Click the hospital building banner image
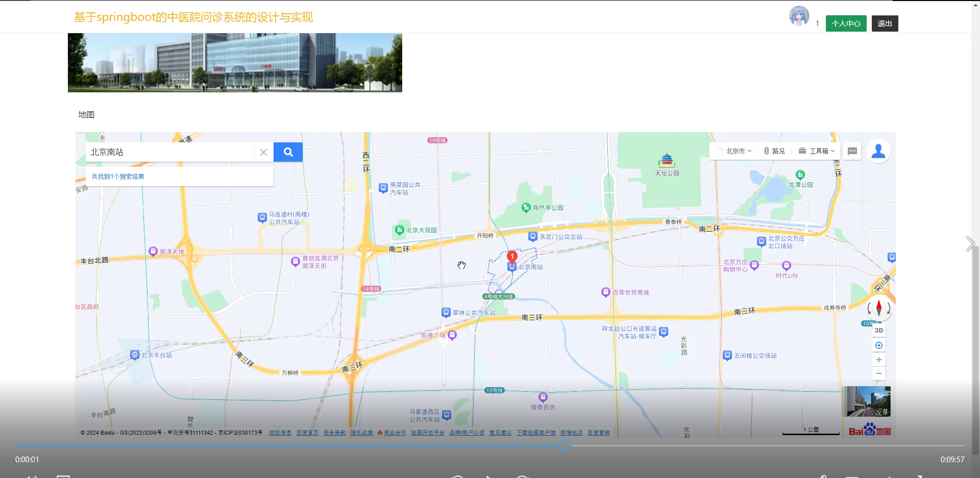 pyautogui.click(x=235, y=63)
